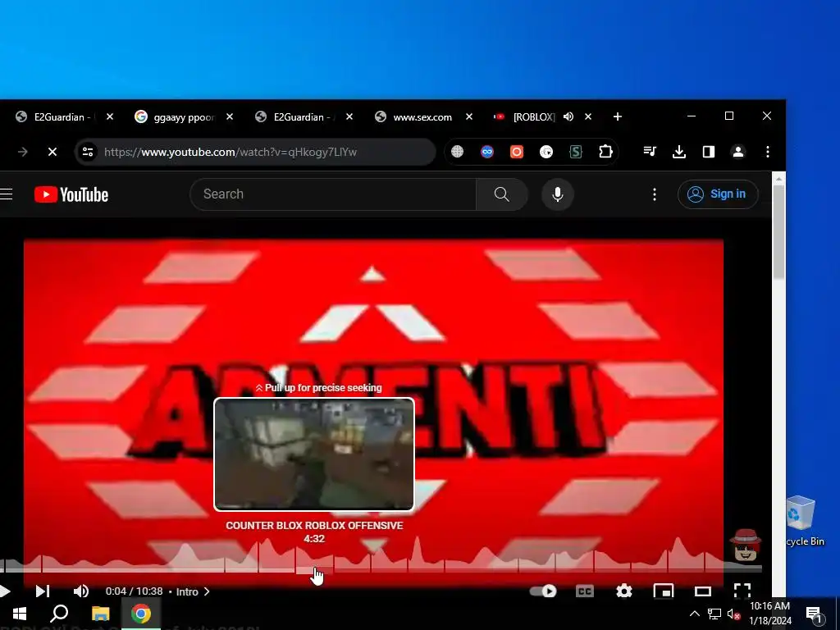Screen dimensions: 840x630
Task: Open File Explorer from taskbar
Action: 100,614
